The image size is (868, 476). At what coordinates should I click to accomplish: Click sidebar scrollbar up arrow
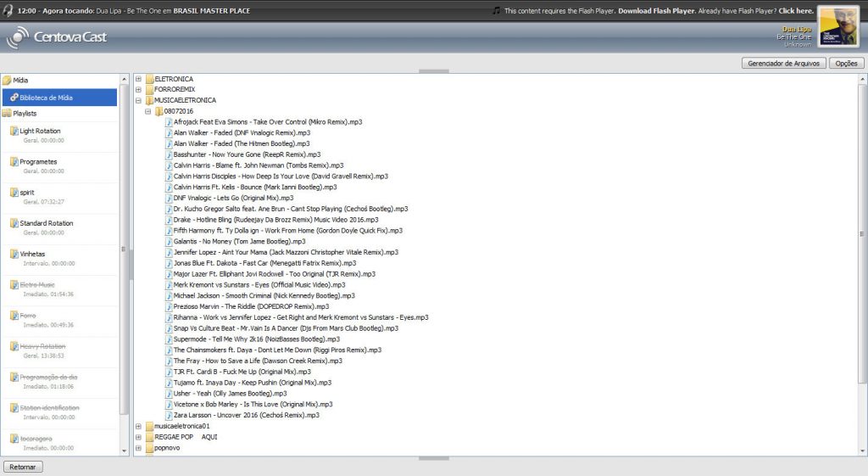pyautogui.click(x=124, y=79)
